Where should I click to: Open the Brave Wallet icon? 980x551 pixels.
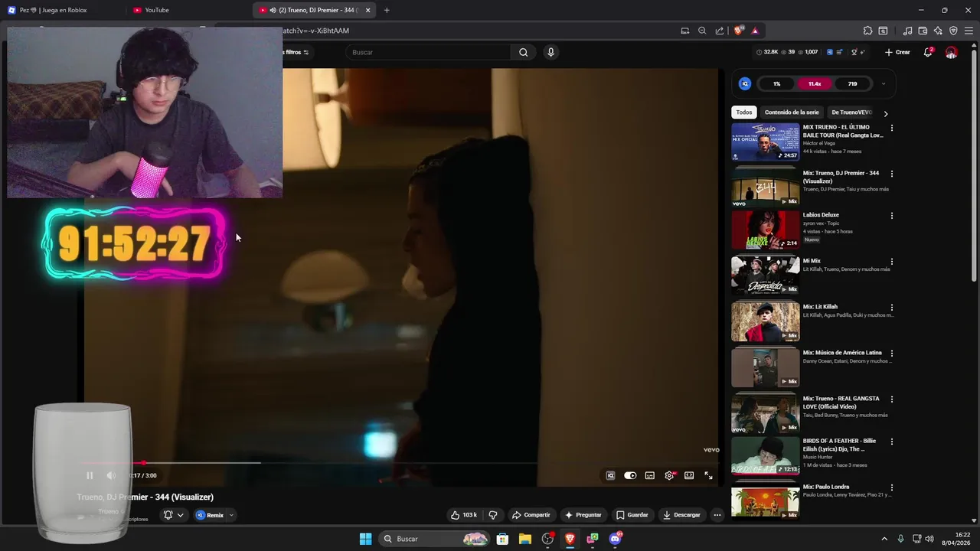(923, 31)
